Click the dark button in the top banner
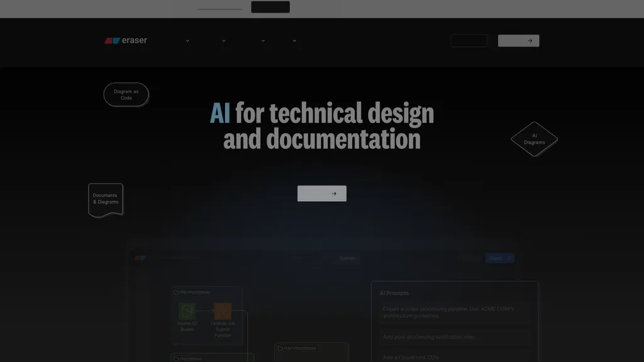The width and height of the screenshot is (644, 362). coord(270,7)
